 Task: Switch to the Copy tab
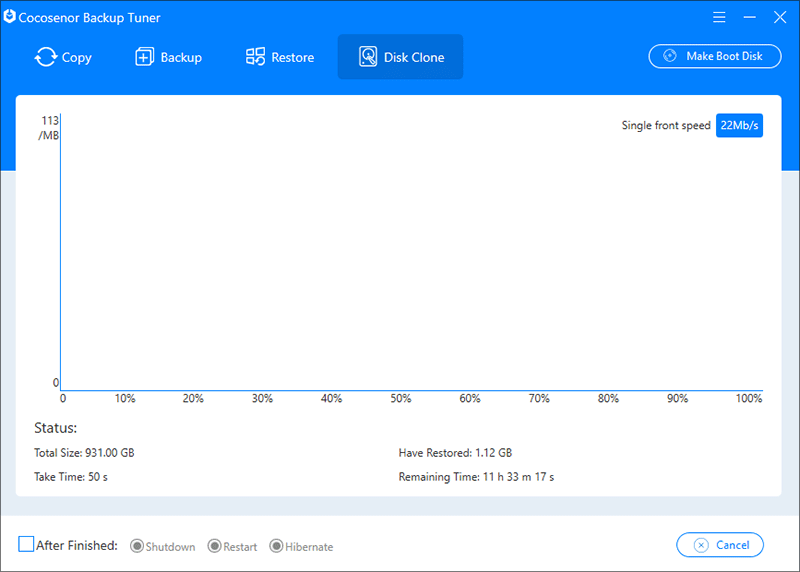point(63,57)
